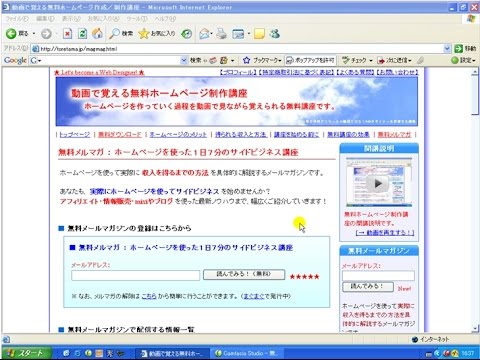The width and height of the screenshot is (480, 360).
Task: Open the ファイル menu
Action: 17,19
